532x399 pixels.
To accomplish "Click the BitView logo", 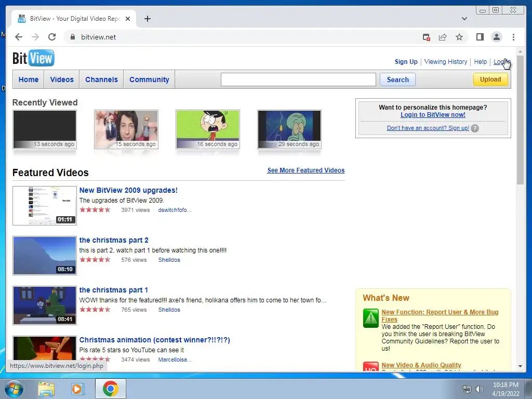I will tap(33, 58).
